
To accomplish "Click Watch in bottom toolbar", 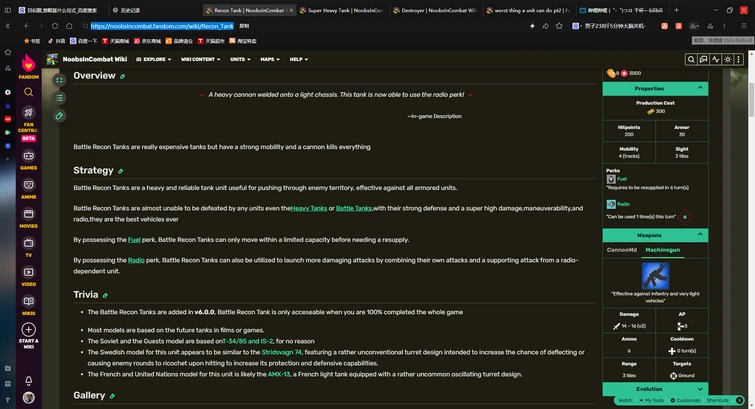I will [625, 400].
